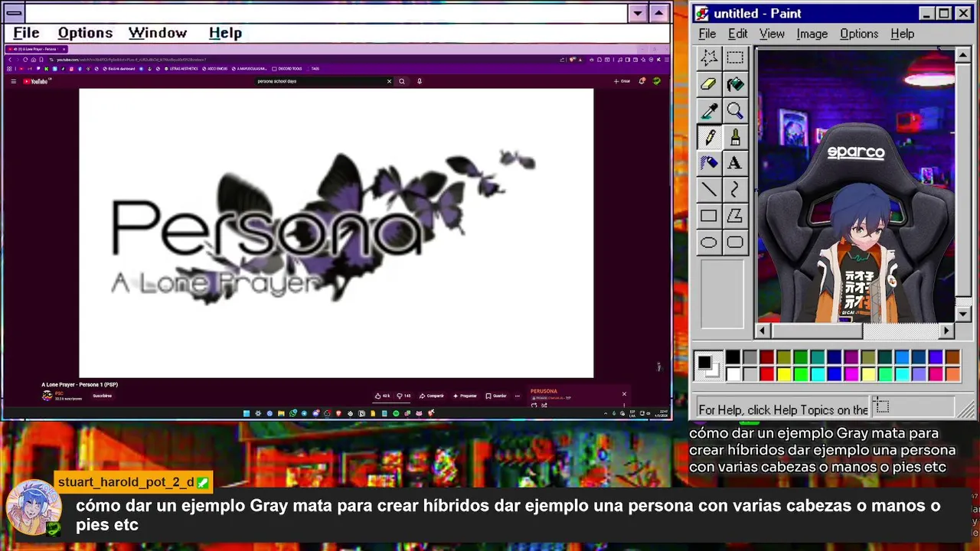The image size is (980, 551).
Task: Close the PERUSONA side panel with X
Action: click(624, 394)
